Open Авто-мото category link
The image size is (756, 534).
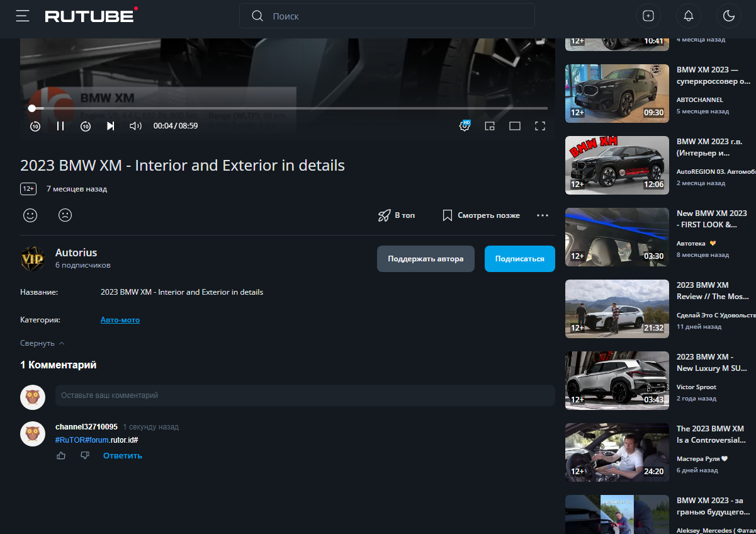[120, 320]
